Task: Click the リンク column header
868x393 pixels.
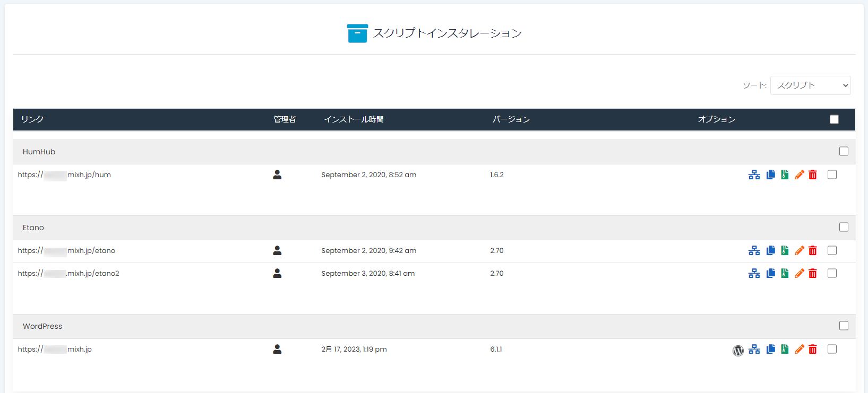Action: point(32,119)
